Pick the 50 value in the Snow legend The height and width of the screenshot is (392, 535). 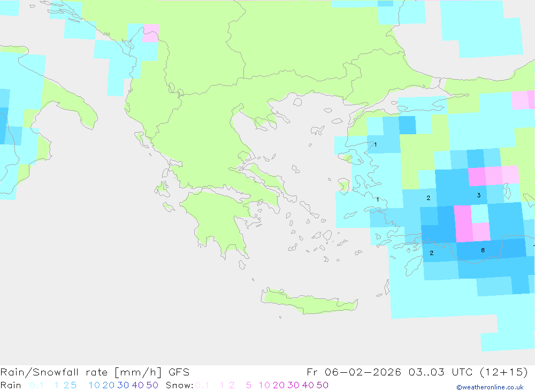(323, 385)
